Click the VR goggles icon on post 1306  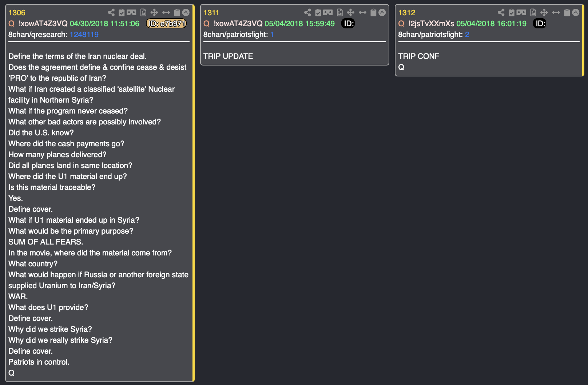pos(131,12)
